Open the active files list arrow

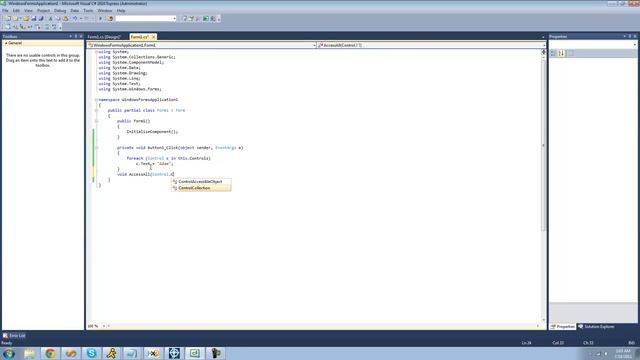(543, 37)
